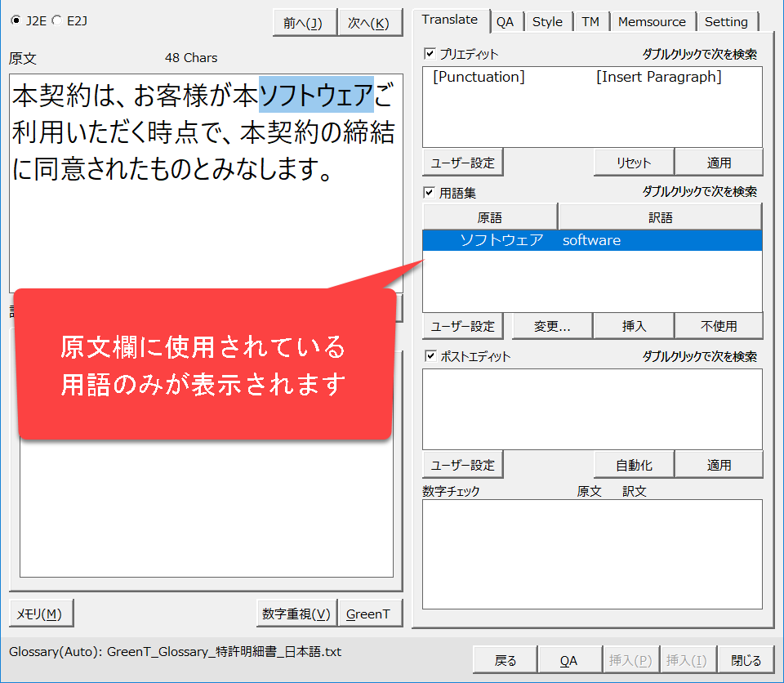The height and width of the screenshot is (683, 784).
Task: Click the 原語 column header
Action: (490, 217)
